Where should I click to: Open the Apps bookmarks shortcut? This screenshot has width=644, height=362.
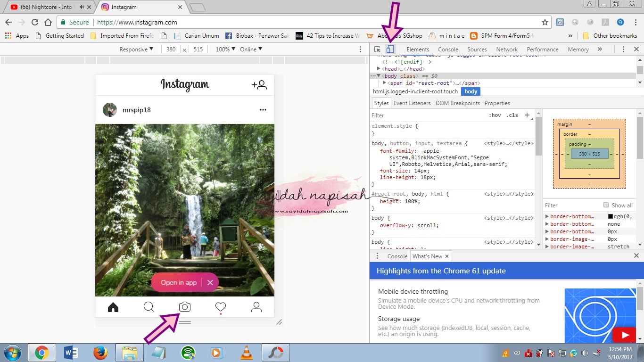pos(17,36)
